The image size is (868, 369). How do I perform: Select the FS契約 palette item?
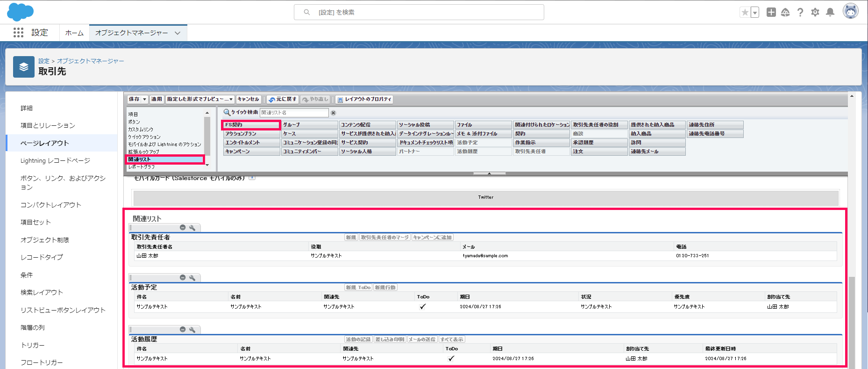pos(251,125)
